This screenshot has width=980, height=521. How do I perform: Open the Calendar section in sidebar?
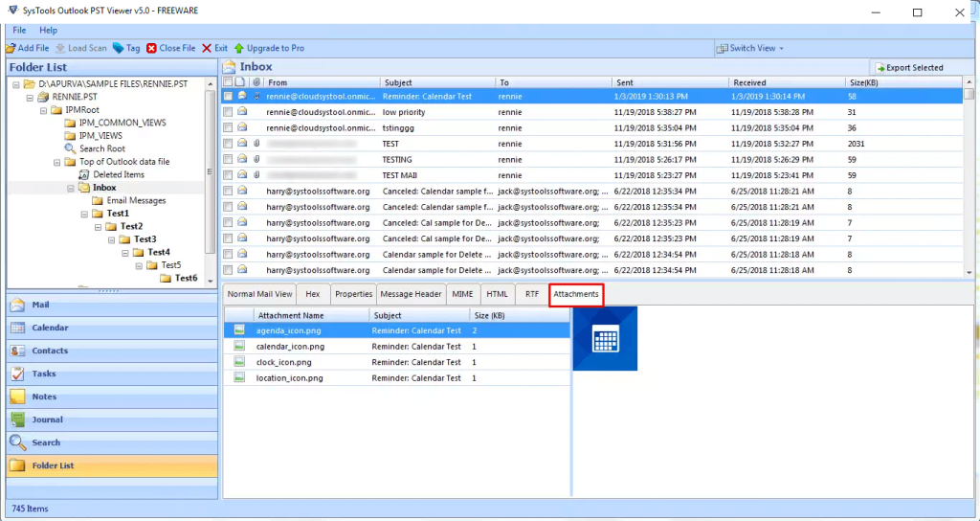click(113, 328)
